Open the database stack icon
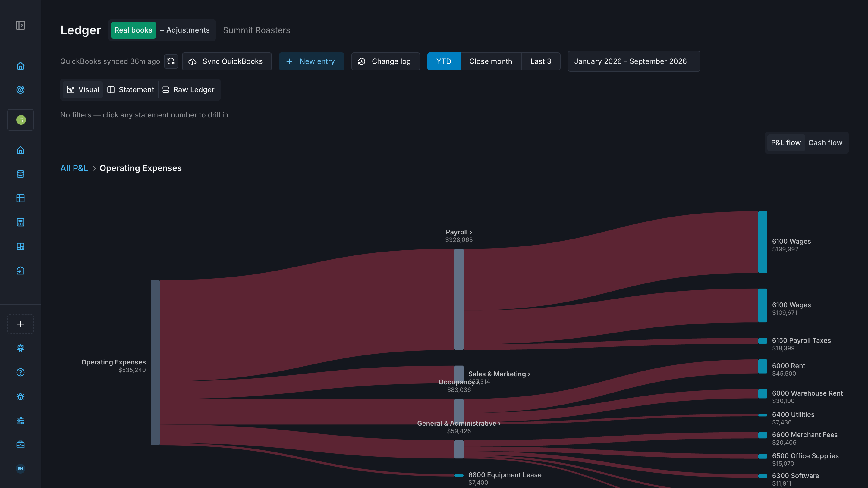 20,174
